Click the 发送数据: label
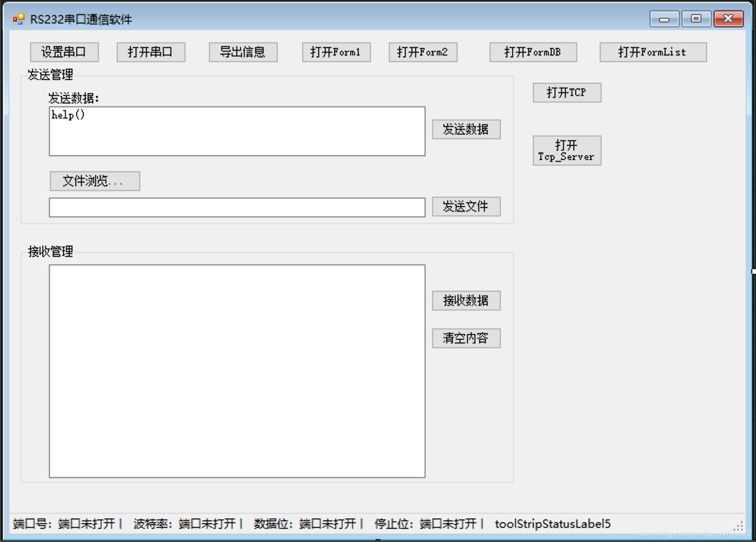 [x=73, y=98]
